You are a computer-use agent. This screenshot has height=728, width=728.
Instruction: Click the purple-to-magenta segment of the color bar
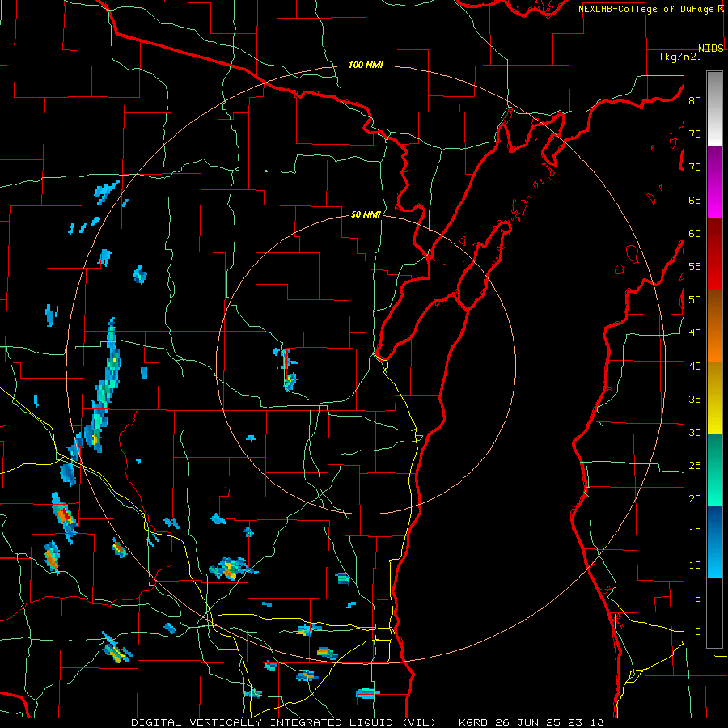(x=714, y=181)
